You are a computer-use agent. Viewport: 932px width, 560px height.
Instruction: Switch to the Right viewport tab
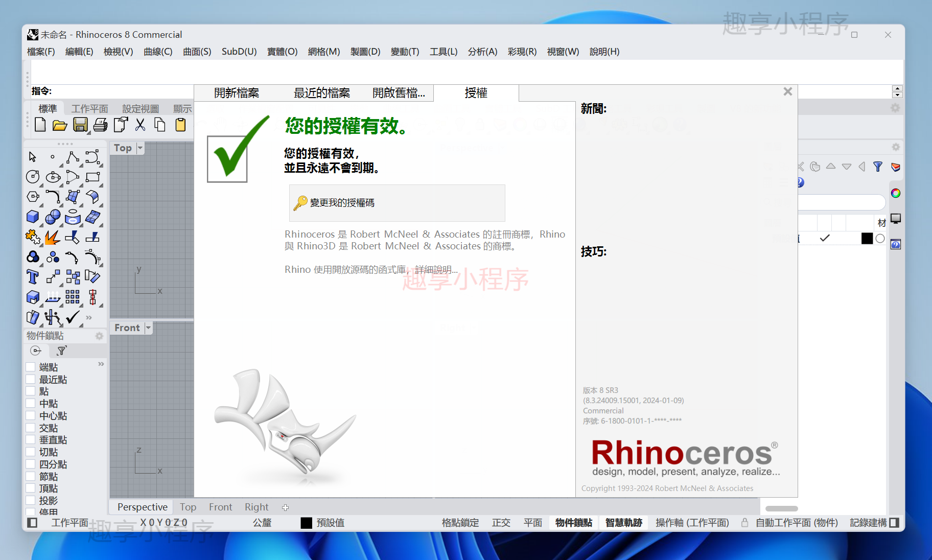(x=257, y=507)
